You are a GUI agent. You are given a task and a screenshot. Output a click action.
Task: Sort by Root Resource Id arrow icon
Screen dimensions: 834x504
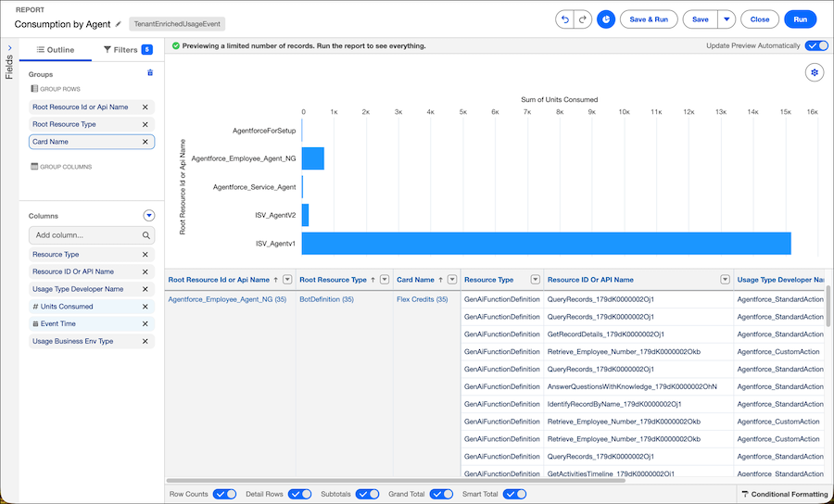[275, 280]
